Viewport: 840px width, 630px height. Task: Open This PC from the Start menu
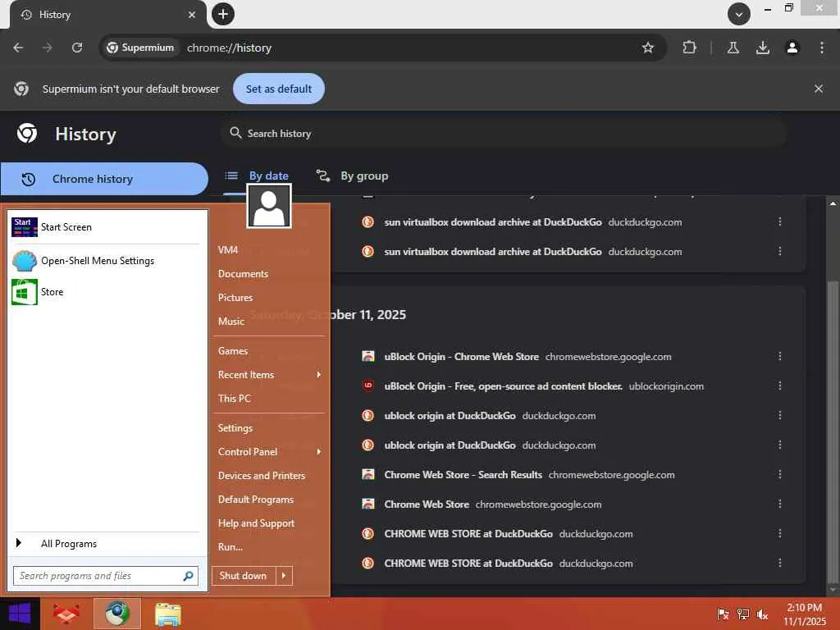[269, 399]
